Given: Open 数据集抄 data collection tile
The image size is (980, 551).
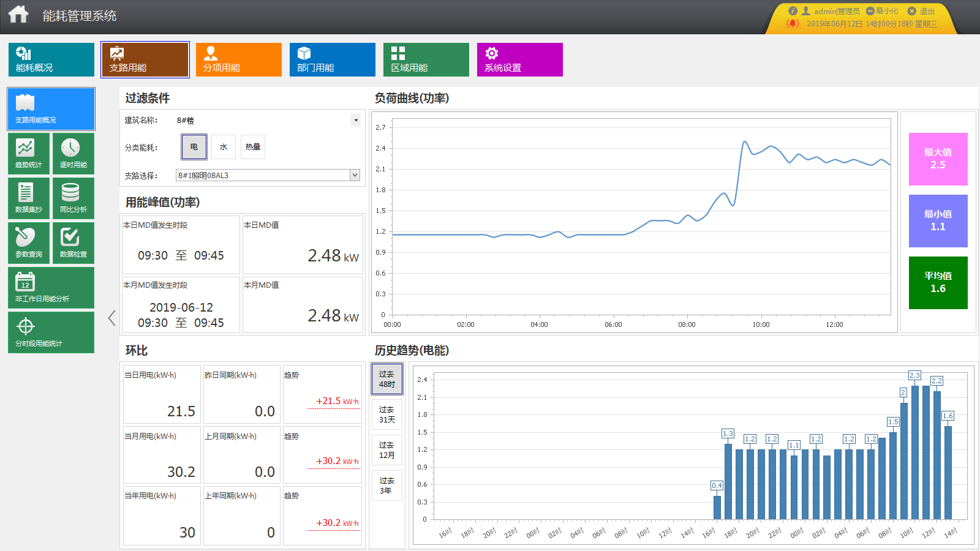Looking at the screenshot, I should [29, 198].
